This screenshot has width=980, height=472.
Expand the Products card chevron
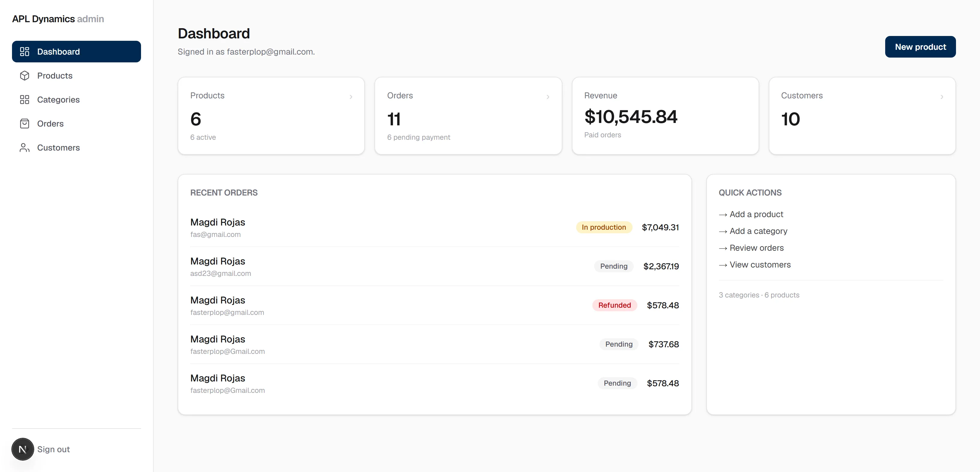point(351,97)
